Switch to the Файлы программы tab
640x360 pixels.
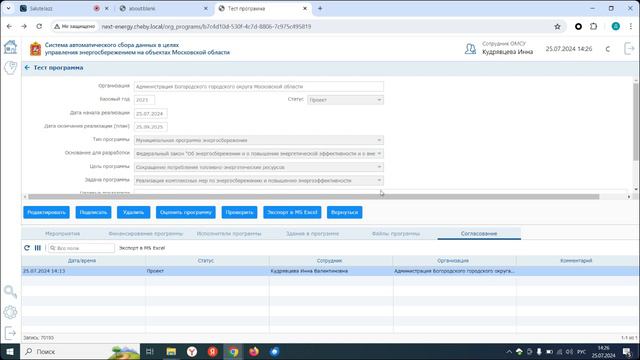coord(396,233)
